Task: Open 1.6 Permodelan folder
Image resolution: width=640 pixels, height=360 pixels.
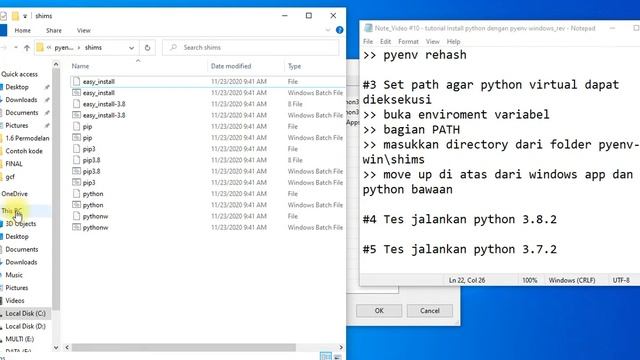Action: pyautogui.click(x=27, y=138)
